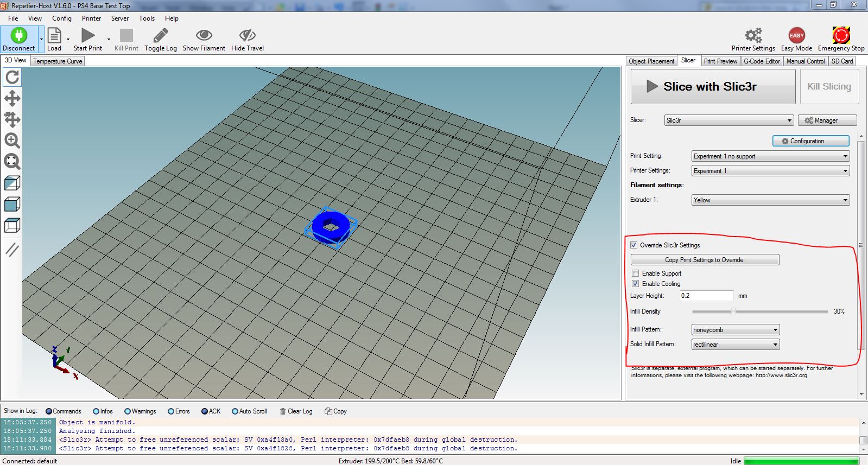Screen dimensions: 868x465
Task: Open the File menu
Action: (x=13, y=18)
